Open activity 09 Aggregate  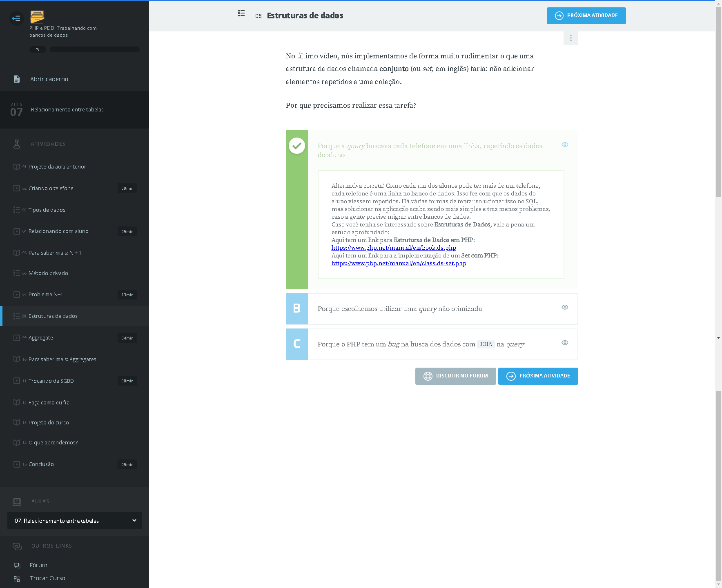tap(41, 338)
